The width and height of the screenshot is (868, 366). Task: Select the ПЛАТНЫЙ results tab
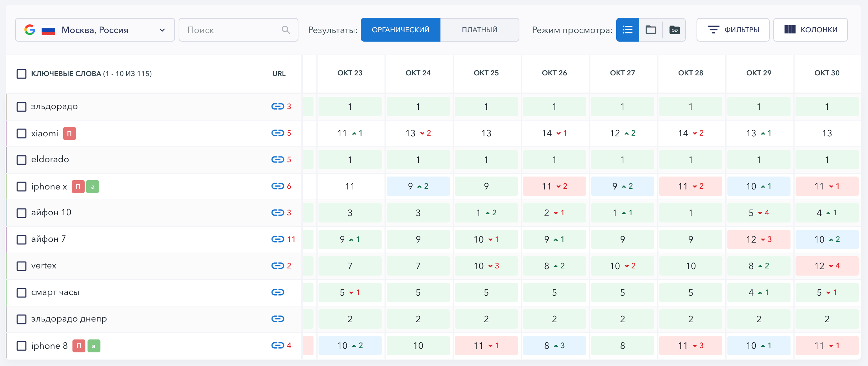480,30
